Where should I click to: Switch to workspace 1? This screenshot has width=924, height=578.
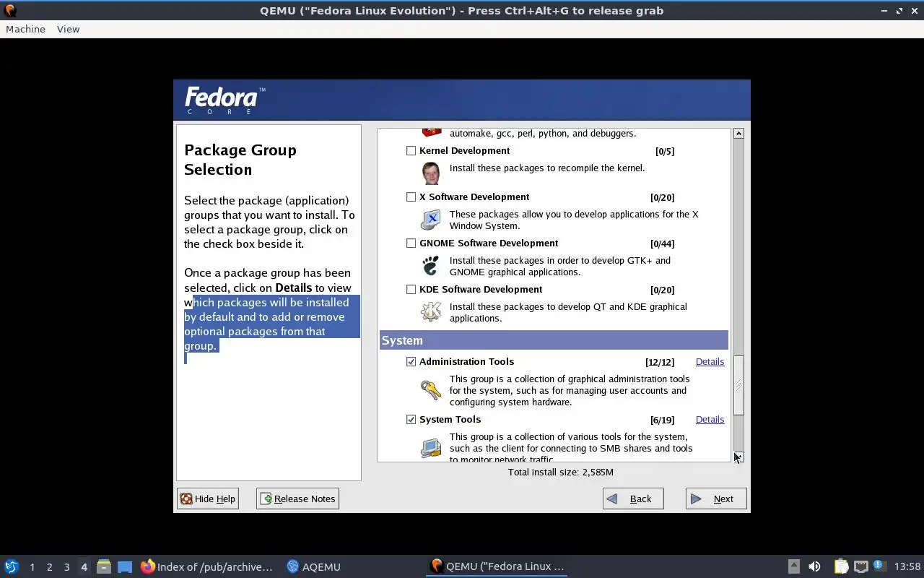[x=32, y=567]
